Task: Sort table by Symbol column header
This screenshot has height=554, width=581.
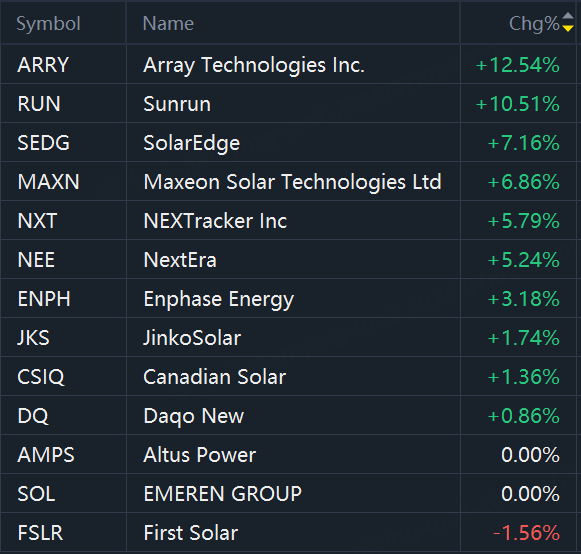Action: tap(48, 24)
